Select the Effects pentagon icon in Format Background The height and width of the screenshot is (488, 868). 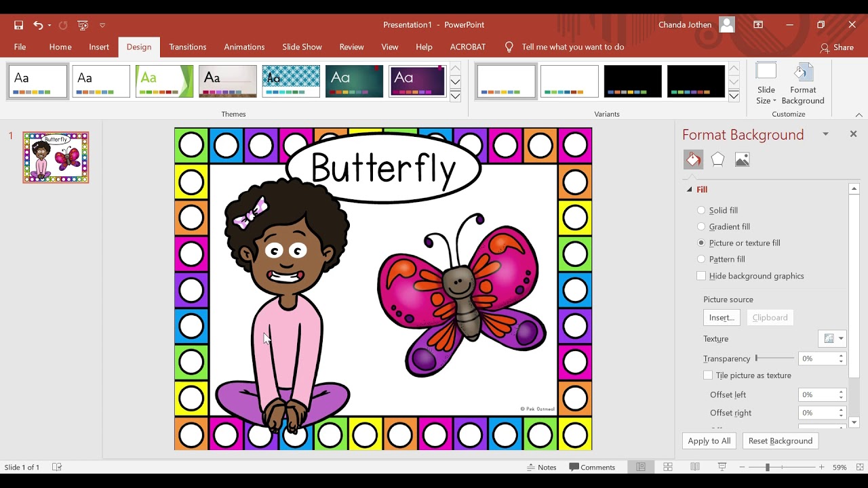(x=717, y=159)
